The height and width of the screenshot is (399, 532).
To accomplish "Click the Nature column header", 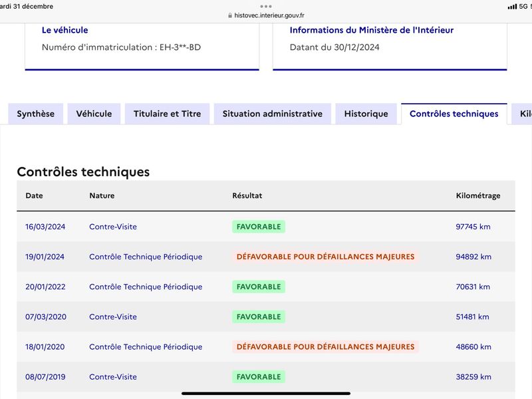I will click(102, 196).
